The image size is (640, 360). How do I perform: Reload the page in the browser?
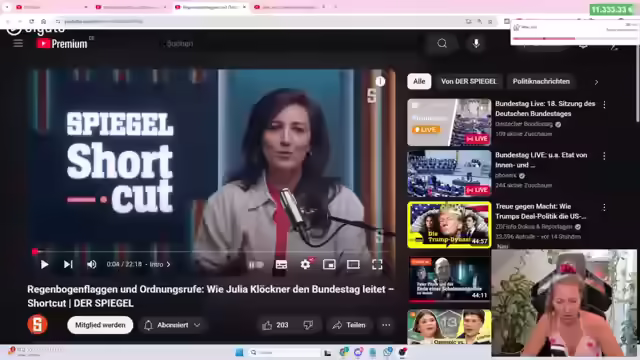31,21
